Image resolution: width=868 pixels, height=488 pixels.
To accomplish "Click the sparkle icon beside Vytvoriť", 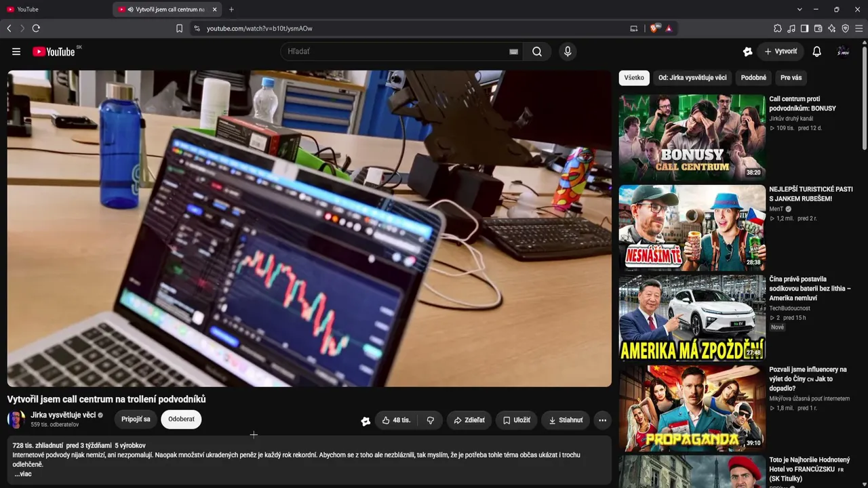I will pos(748,52).
